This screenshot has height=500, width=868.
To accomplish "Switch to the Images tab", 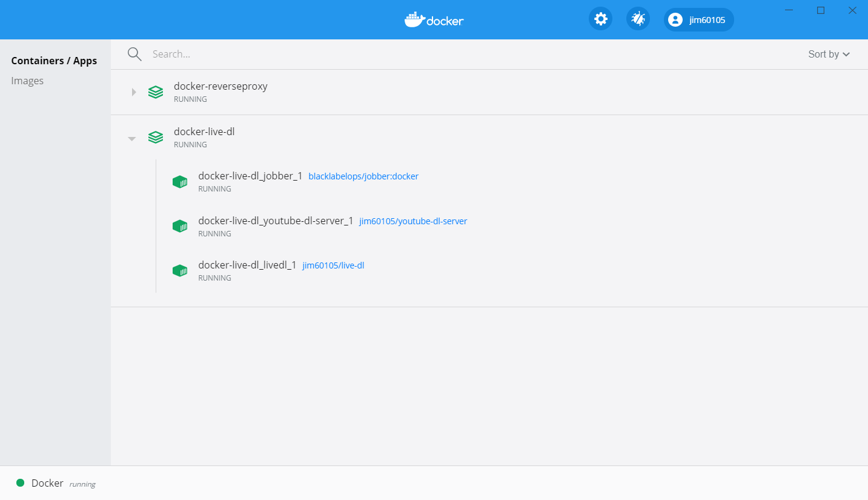I will point(27,81).
